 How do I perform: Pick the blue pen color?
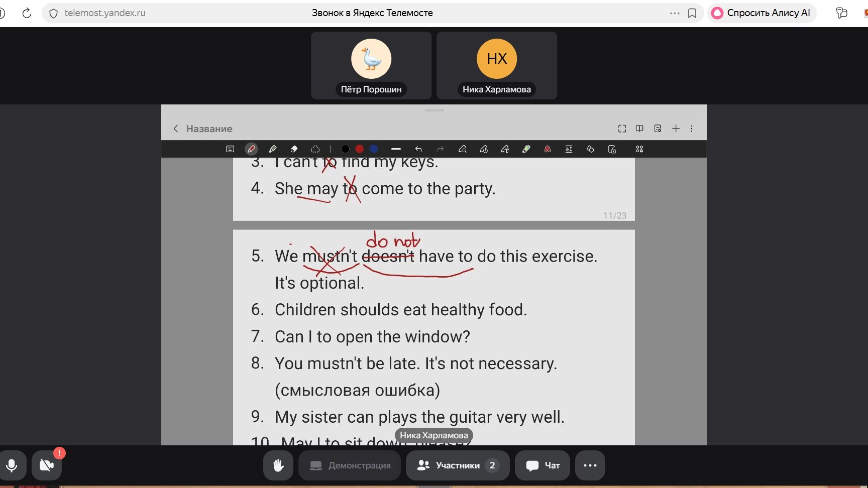click(374, 149)
